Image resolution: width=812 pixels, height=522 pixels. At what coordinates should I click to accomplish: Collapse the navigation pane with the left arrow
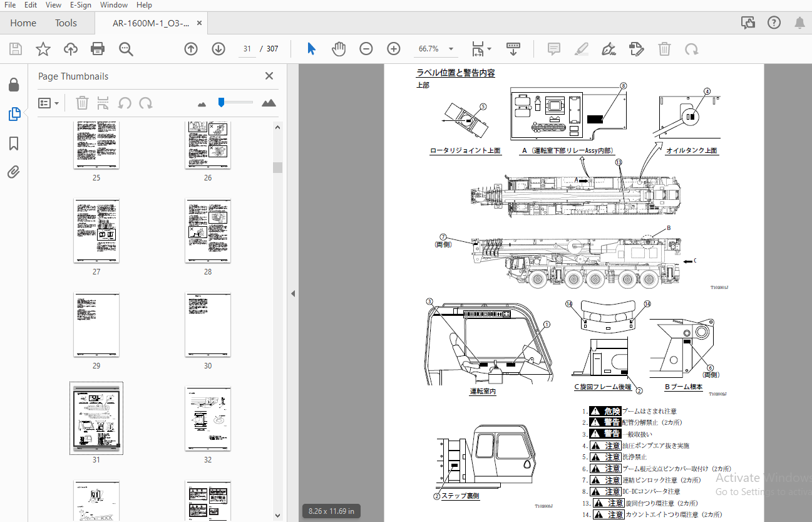coord(292,293)
